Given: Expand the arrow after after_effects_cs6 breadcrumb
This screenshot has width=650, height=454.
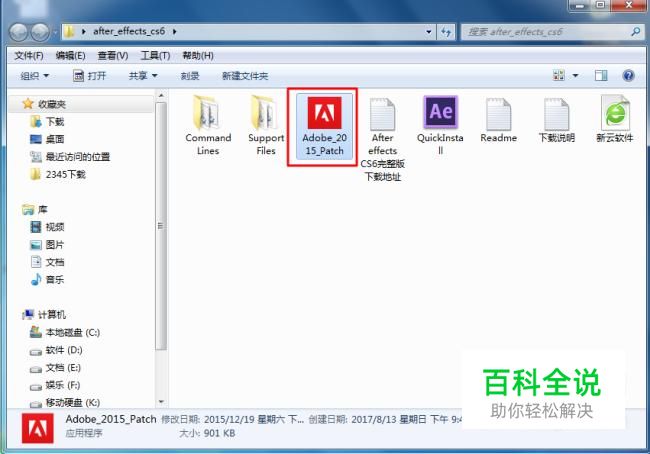Looking at the screenshot, I should 175,32.
